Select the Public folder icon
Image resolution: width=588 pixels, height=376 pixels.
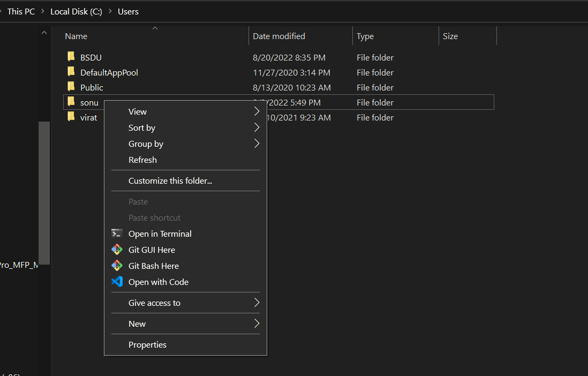click(71, 87)
